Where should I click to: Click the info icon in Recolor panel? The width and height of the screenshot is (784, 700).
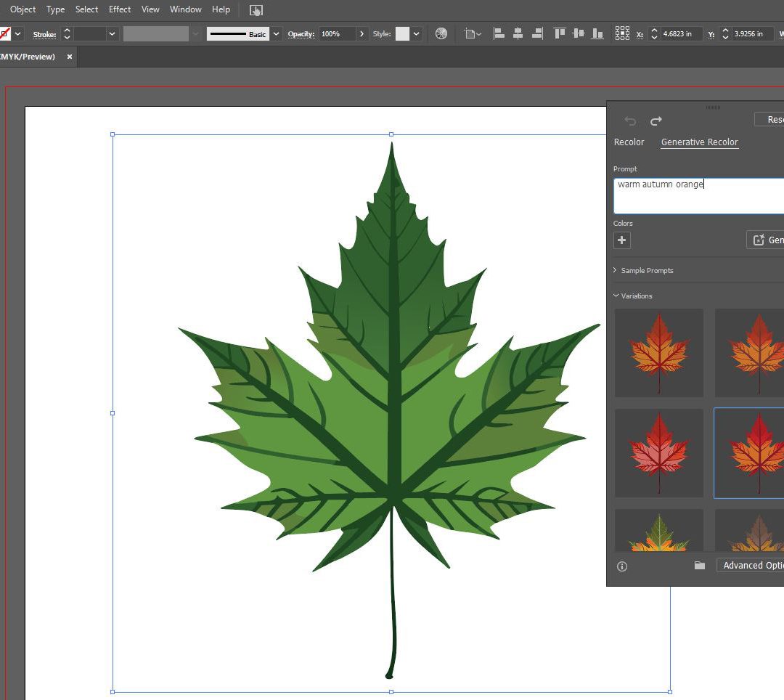(622, 566)
